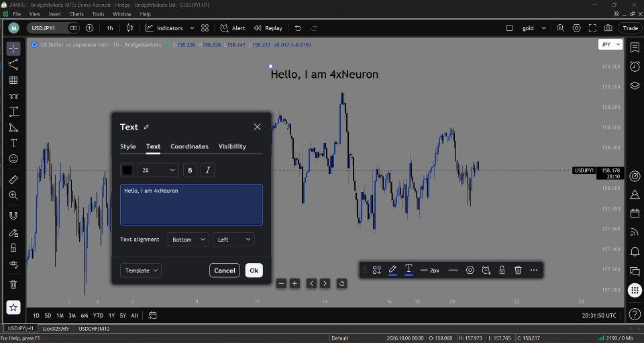Screen dimensions: 644x343
Task: Open the Indicators dialog
Action: tap(164, 28)
